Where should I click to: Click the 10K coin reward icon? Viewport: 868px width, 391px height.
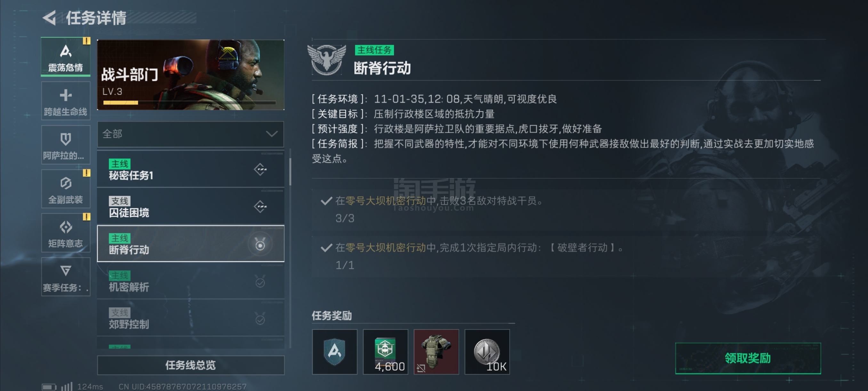point(487,352)
